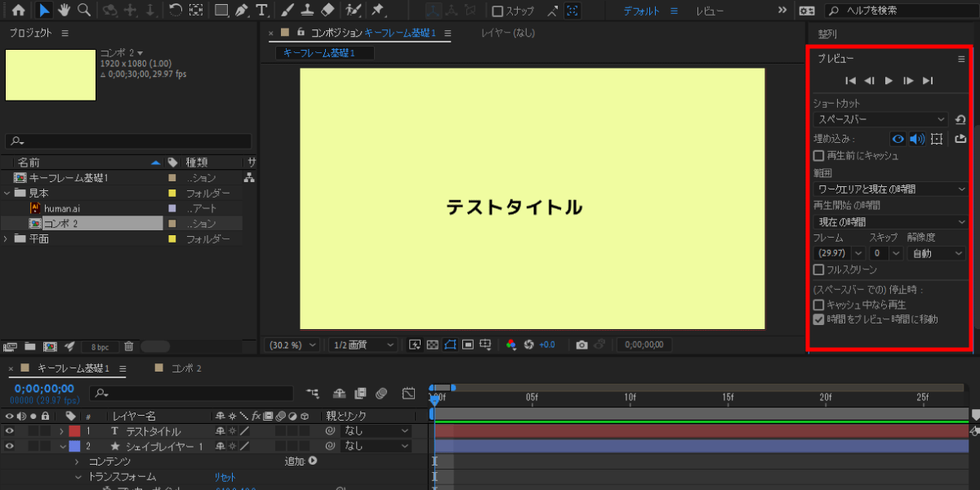Click show channel RGB icon in viewer

(511, 345)
